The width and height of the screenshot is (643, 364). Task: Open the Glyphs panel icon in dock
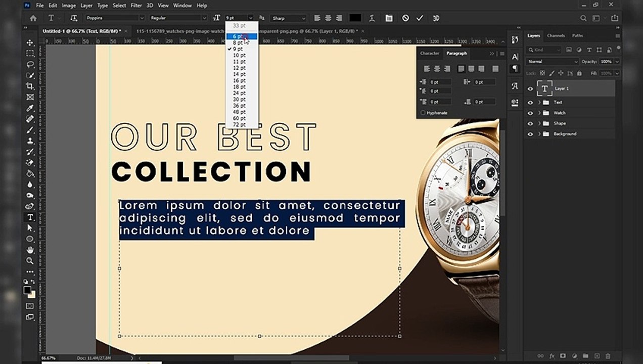point(515,86)
